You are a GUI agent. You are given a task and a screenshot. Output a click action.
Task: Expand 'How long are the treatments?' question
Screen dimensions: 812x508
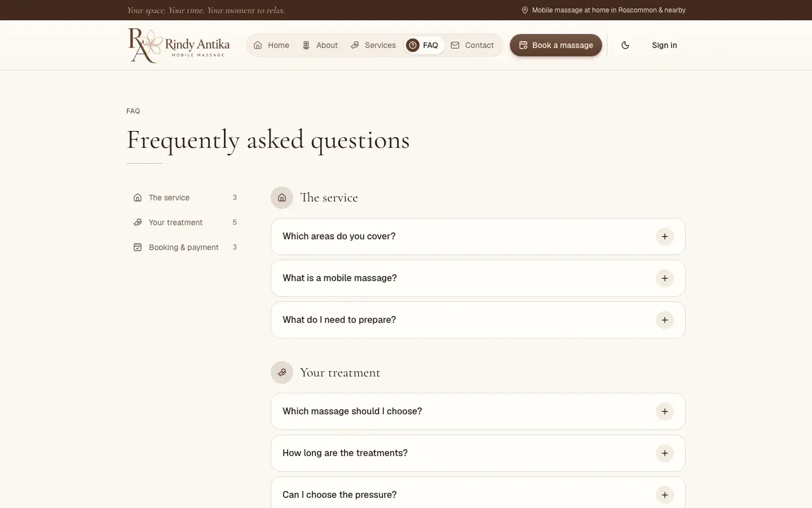click(478, 453)
